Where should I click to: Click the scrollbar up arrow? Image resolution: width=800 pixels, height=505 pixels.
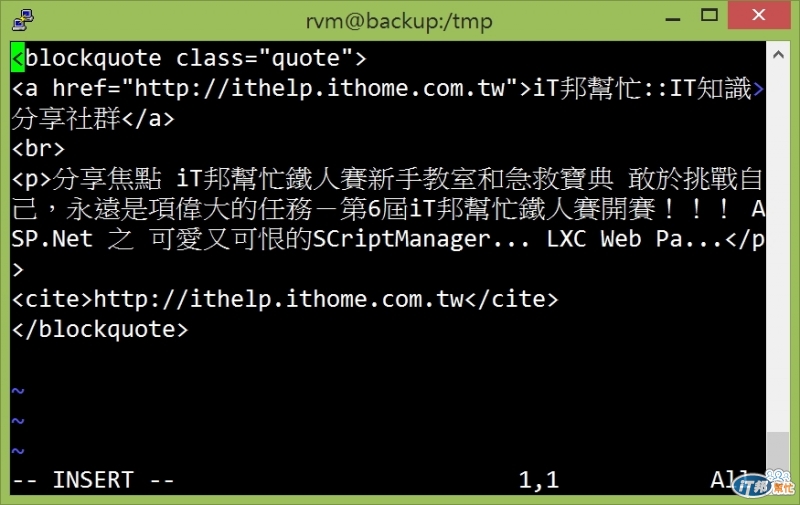tap(778, 55)
